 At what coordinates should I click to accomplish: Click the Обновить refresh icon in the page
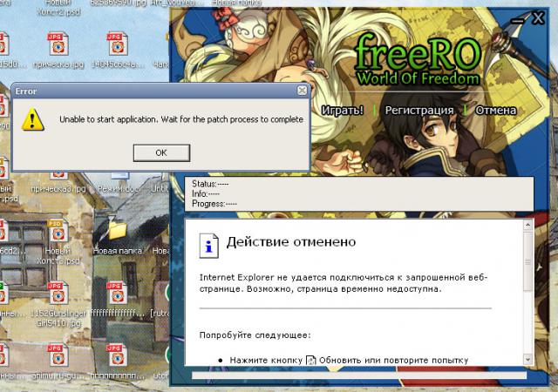tap(311, 361)
